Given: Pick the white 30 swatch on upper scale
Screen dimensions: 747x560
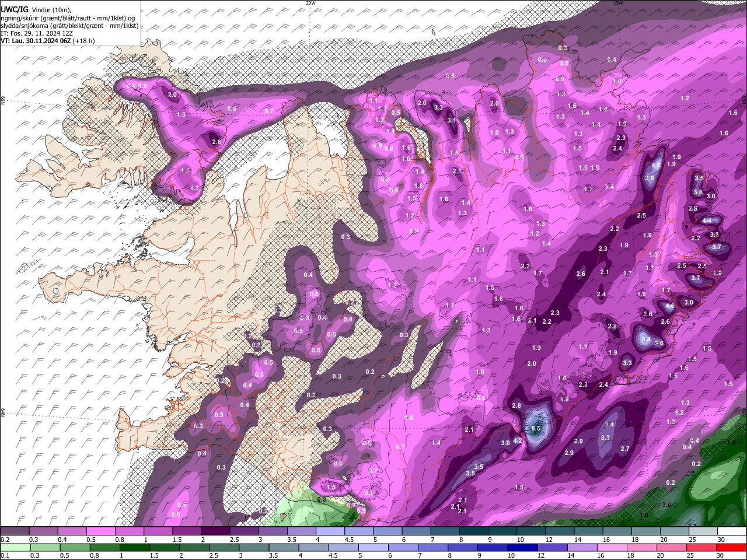Looking at the screenshot, I should [732, 531].
